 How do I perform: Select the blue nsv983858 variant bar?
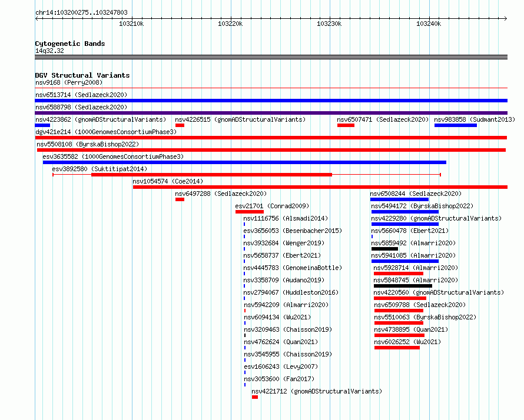click(x=456, y=125)
